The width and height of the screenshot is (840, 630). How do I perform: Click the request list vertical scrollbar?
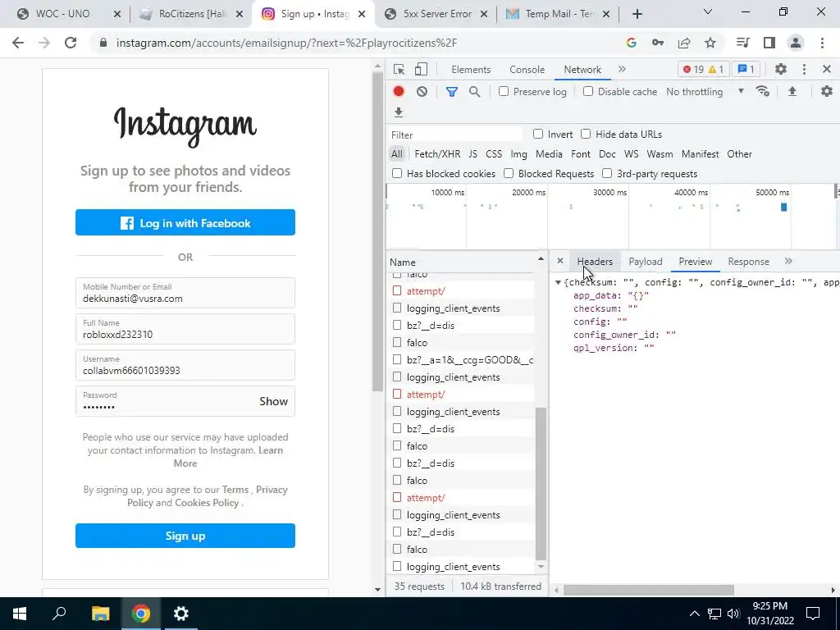[541, 483]
